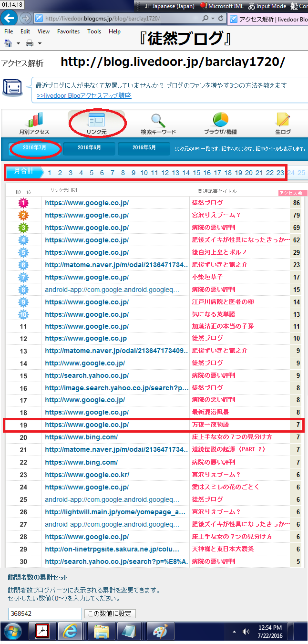Open the 道鏡伝説の起源（PART 2） article title
This screenshot has width=308, height=644.
click(x=228, y=450)
